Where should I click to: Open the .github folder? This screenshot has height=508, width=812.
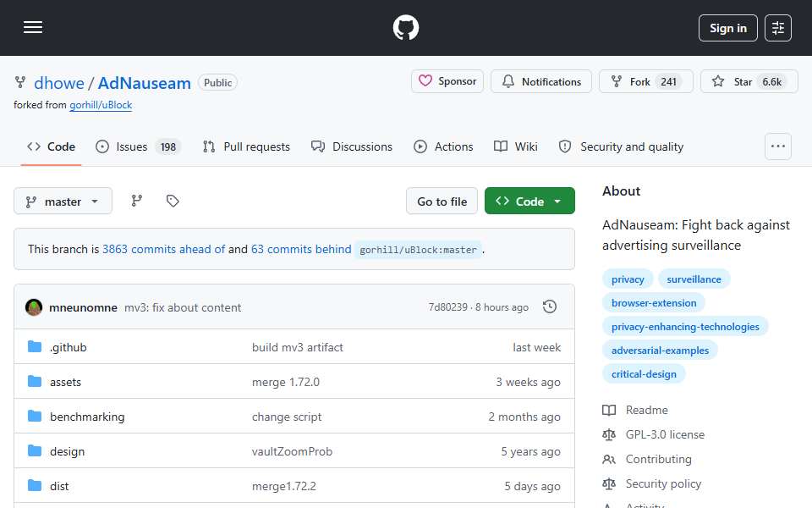tap(69, 347)
